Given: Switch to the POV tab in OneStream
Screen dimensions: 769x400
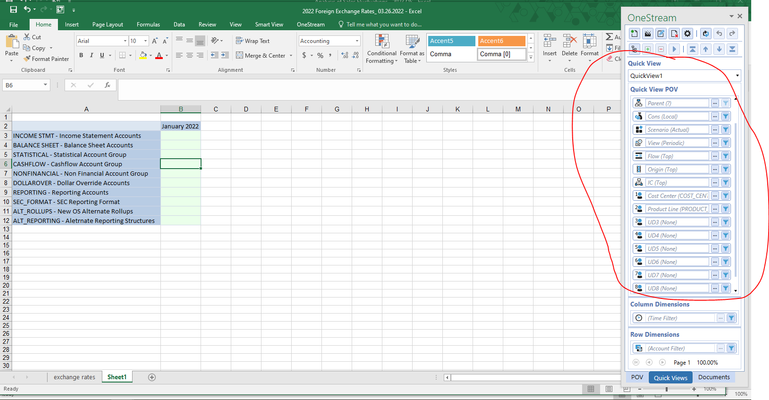Looking at the screenshot, I should tap(637, 377).
